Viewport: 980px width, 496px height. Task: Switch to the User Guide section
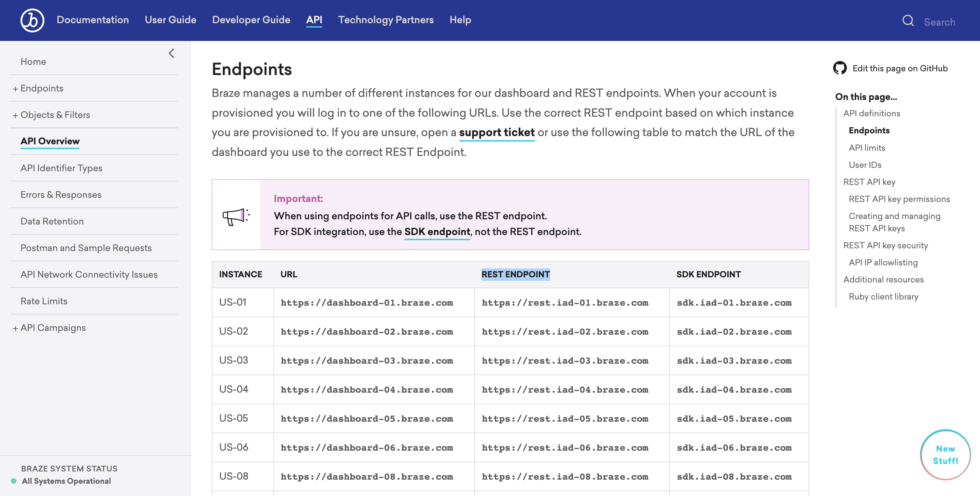(170, 20)
